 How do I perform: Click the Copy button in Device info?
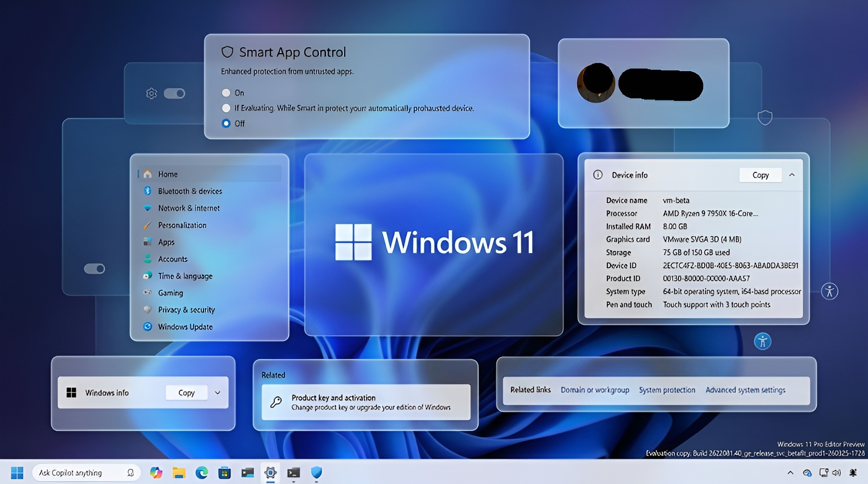click(x=760, y=175)
